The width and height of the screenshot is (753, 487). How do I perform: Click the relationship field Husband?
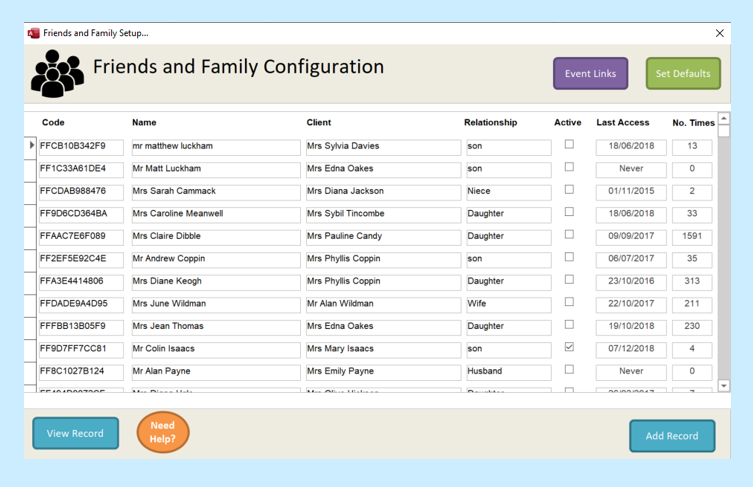[x=509, y=373]
